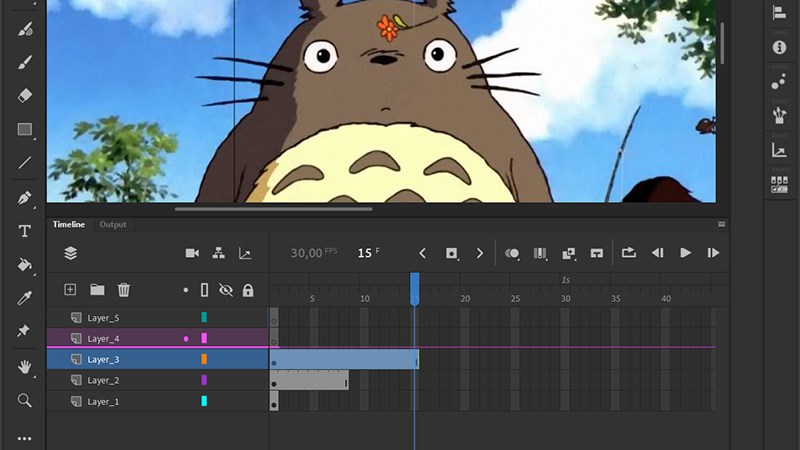Toggle hide all layers eye icon
Image resolution: width=800 pixels, height=450 pixels.
pos(226,290)
